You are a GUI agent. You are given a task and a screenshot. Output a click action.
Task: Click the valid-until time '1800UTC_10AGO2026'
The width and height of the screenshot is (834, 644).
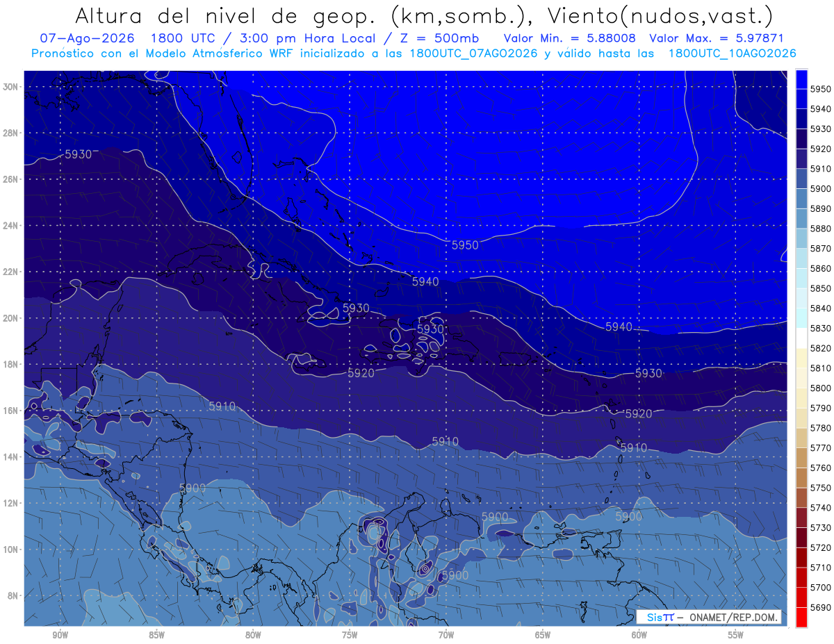click(732, 53)
